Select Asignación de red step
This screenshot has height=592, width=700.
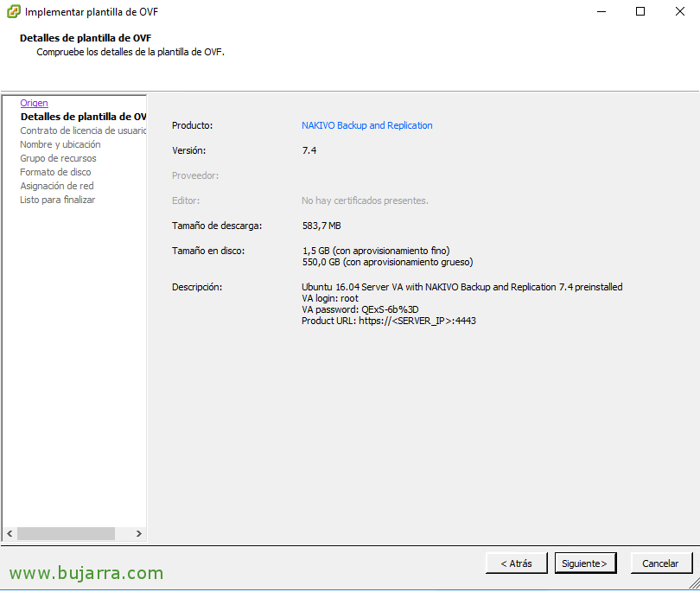pos(57,186)
